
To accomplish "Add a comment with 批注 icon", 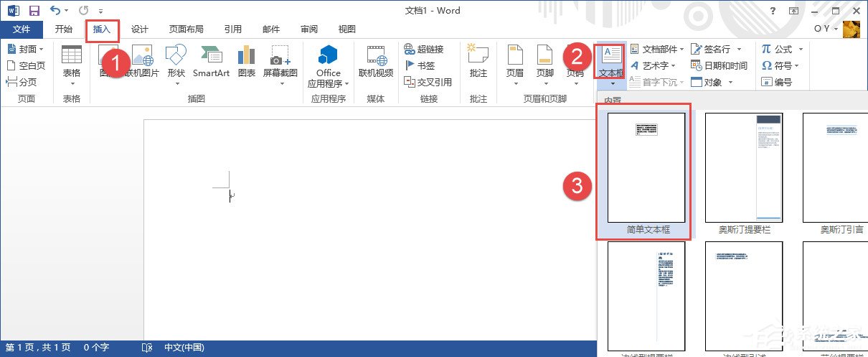I will pyautogui.click(x=478, y=56).
